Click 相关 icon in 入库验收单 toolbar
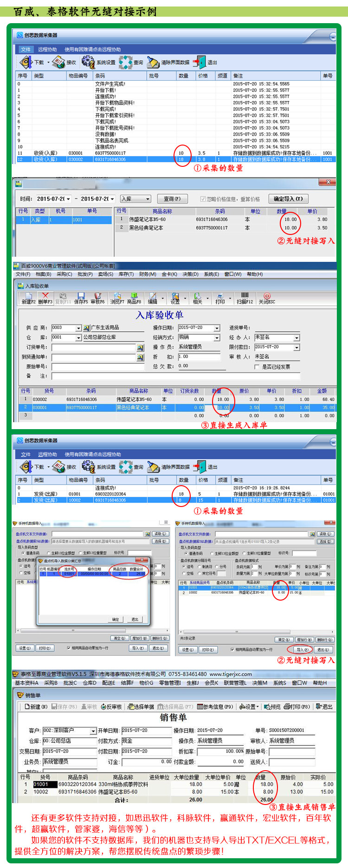 (197, 296)
